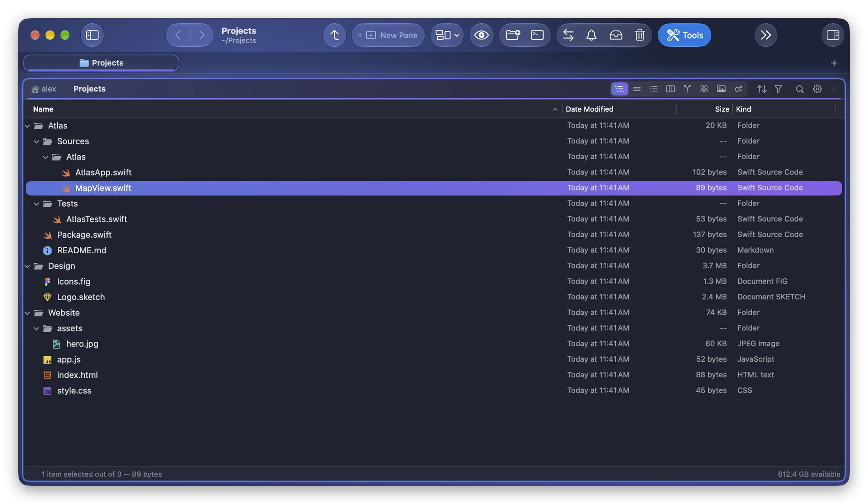Switch to plain list view mode
The height and width of the screenshot is (504, 868).
[x=637, y=89]
